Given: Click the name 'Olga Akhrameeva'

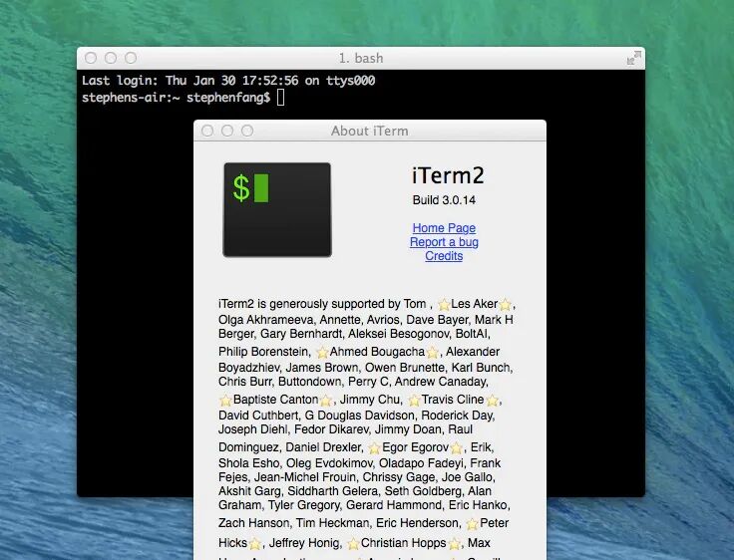Looking at the screenshot, I should [266, 320].
